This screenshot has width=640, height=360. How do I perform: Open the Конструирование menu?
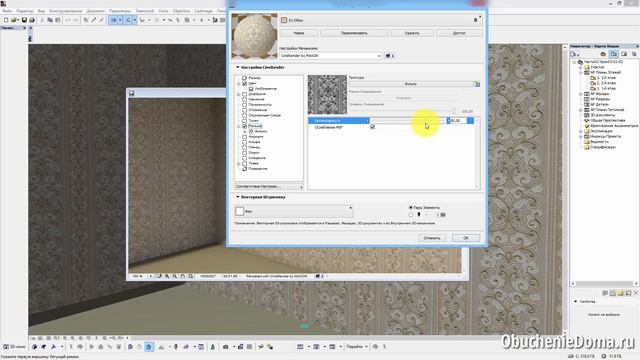(x=65, y=11)
